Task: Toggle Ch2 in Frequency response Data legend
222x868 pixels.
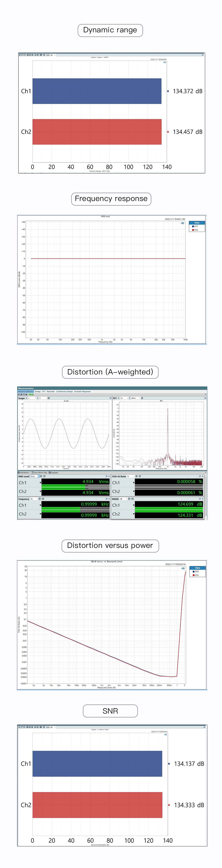Action: coord(195,230)
